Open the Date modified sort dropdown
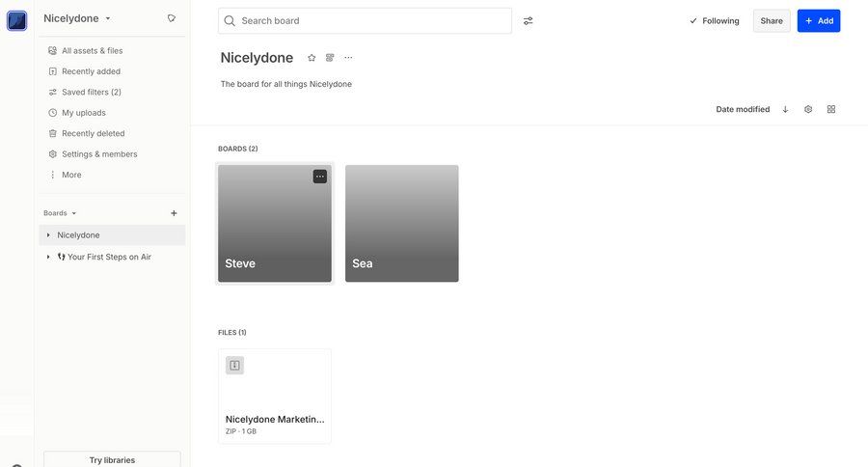The image size is (868, 467). tap(742, 109)
